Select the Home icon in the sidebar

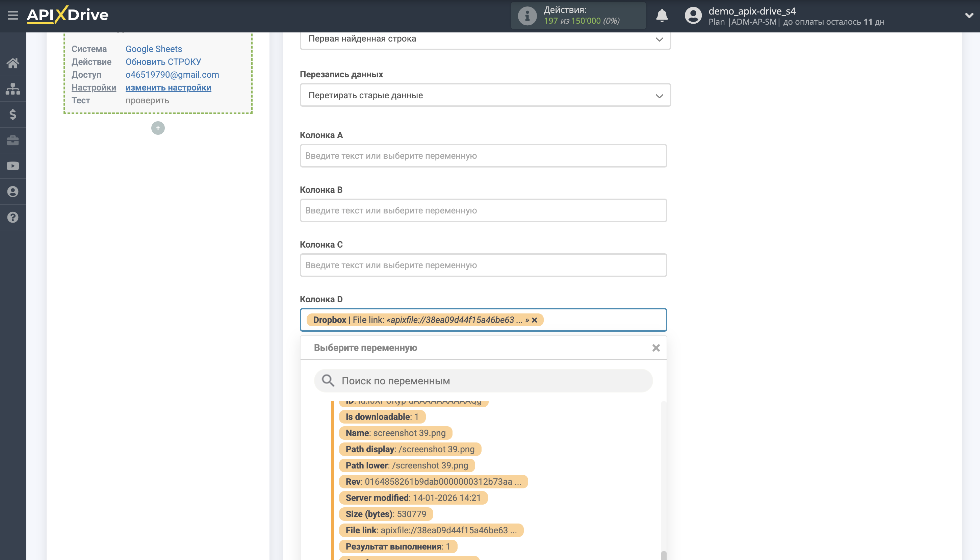(13, 63)
